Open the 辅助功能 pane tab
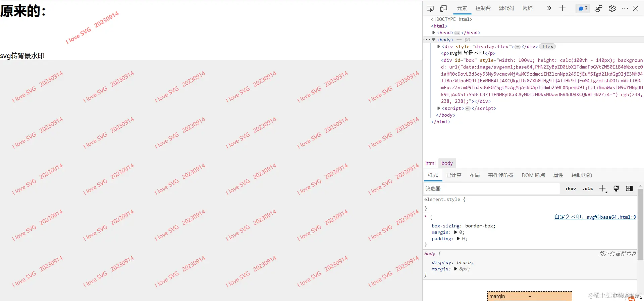This screenshot has width=644, height=301. click(582, 175)
